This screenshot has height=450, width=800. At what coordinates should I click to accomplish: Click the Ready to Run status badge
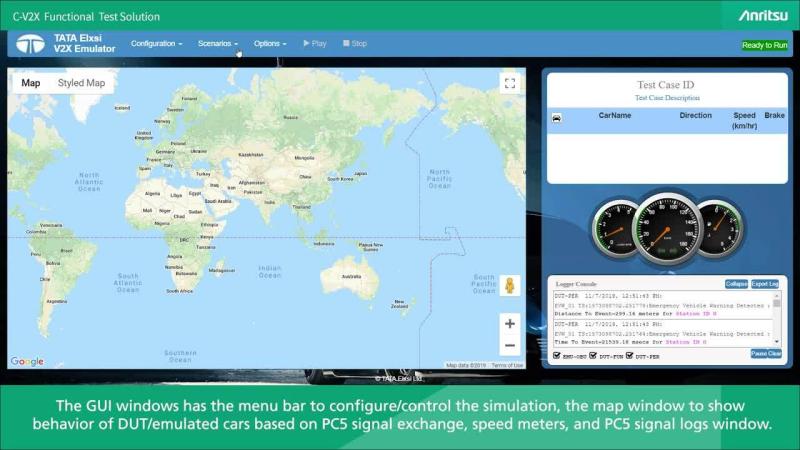764,45
